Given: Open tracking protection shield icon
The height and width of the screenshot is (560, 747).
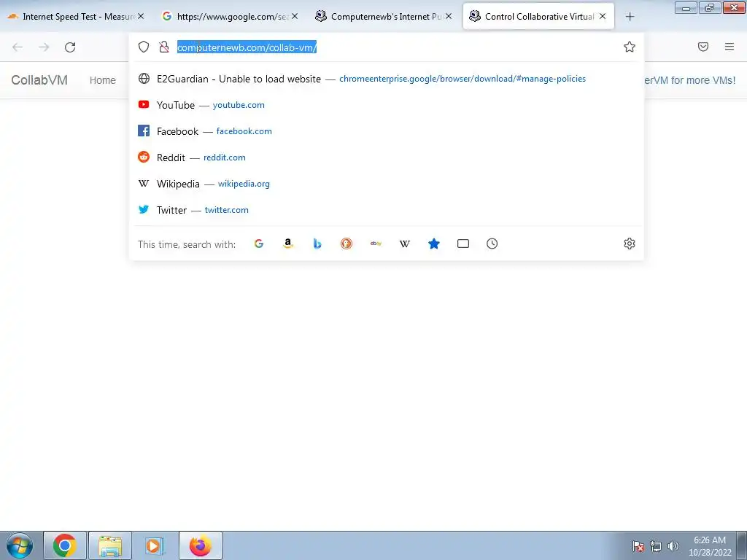Looking at the screenshot, I should 144,47.
